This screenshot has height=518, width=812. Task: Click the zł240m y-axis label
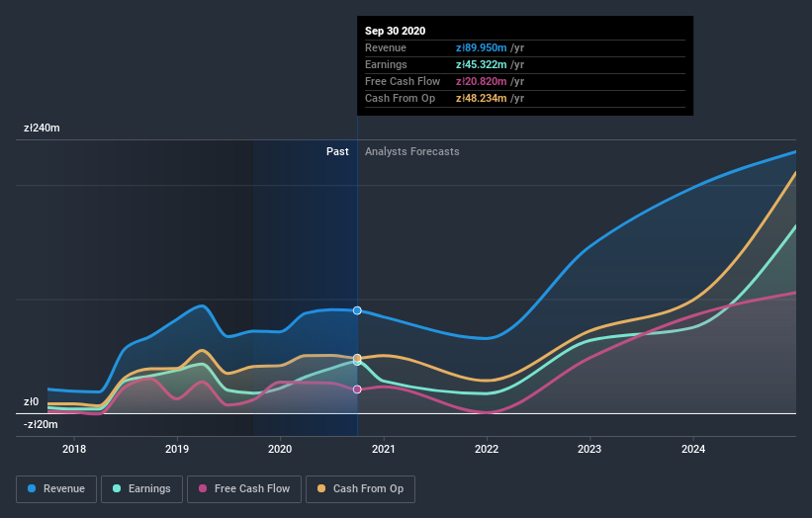[42, 128]
